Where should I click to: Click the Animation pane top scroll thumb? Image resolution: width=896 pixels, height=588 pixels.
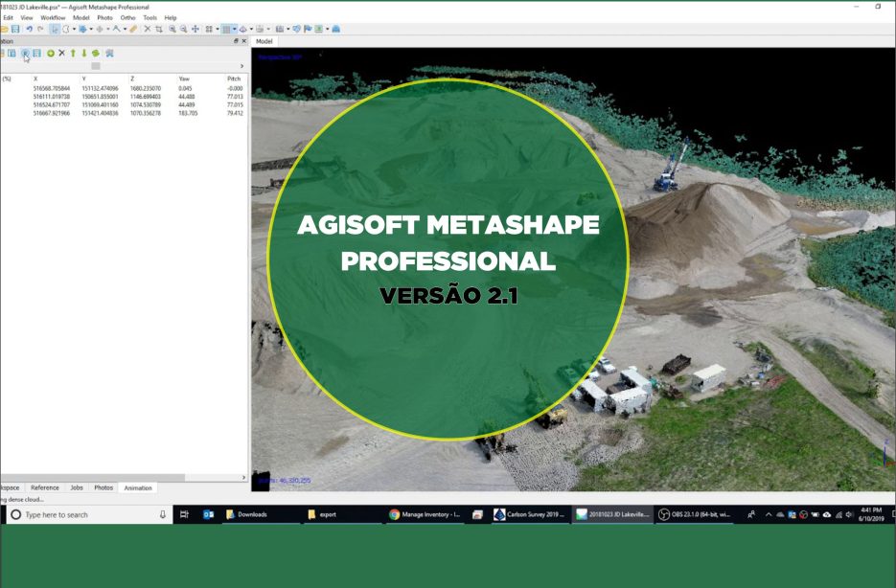(x=96, y=66)
